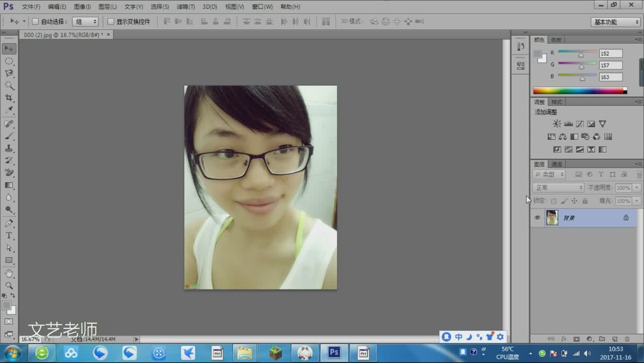Open the 文件(F) menu
The image size is (644, 363).
[31, 7]
